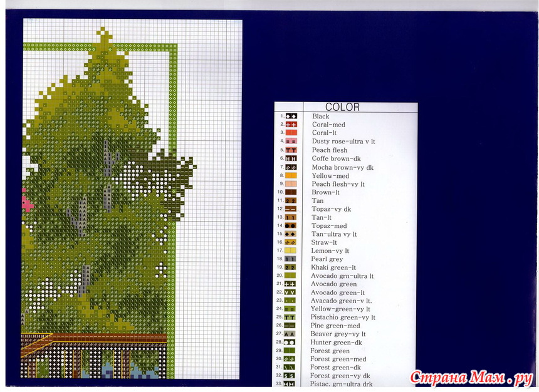The height and width of the screenshot is (392, 539).
Task: Select the Peach flesh swatch numbered 5
Action: click(291, 150)
